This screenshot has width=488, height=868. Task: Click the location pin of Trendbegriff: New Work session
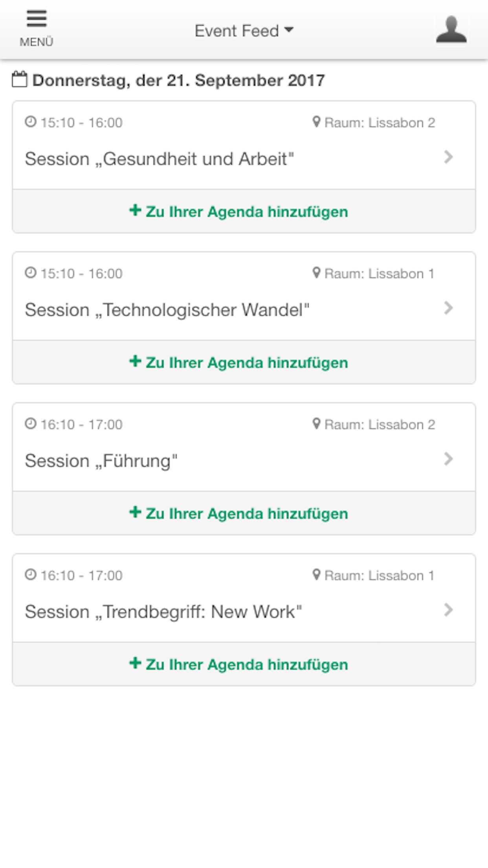click(316, 574)
